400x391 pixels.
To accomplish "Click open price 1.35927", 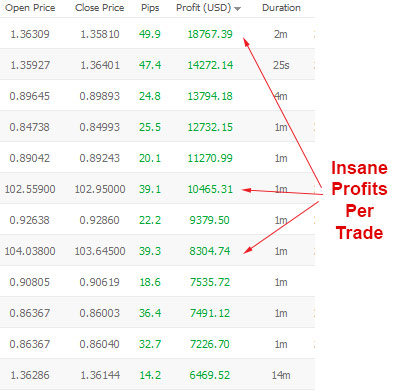I will [30, 65].
